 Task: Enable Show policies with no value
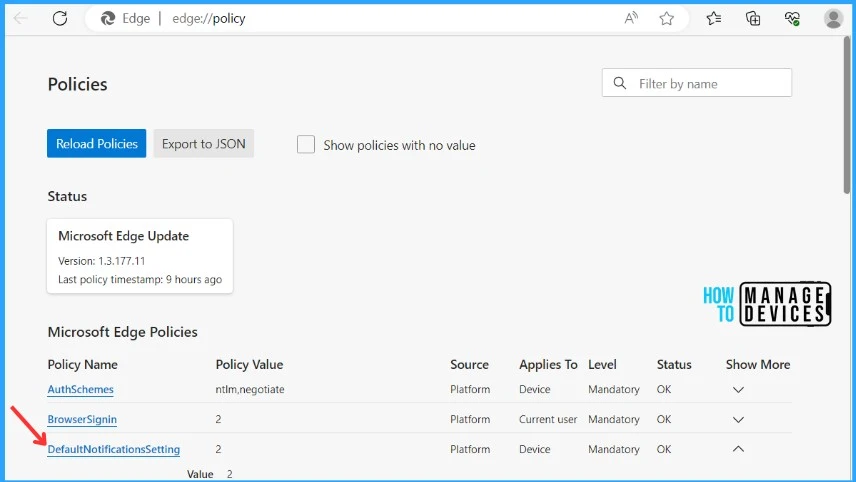coord(306,145)
